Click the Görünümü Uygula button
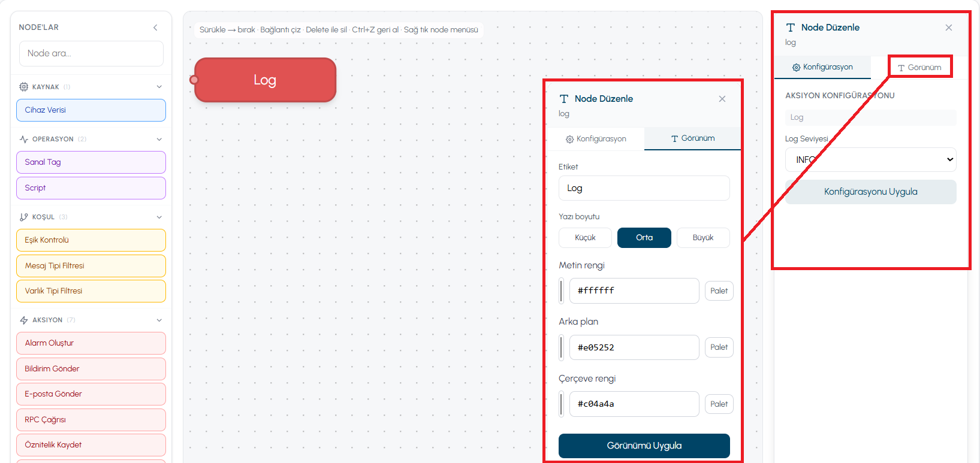Viewport: 980px width, 463px height. pyautogui.click(x=644, y=446)
